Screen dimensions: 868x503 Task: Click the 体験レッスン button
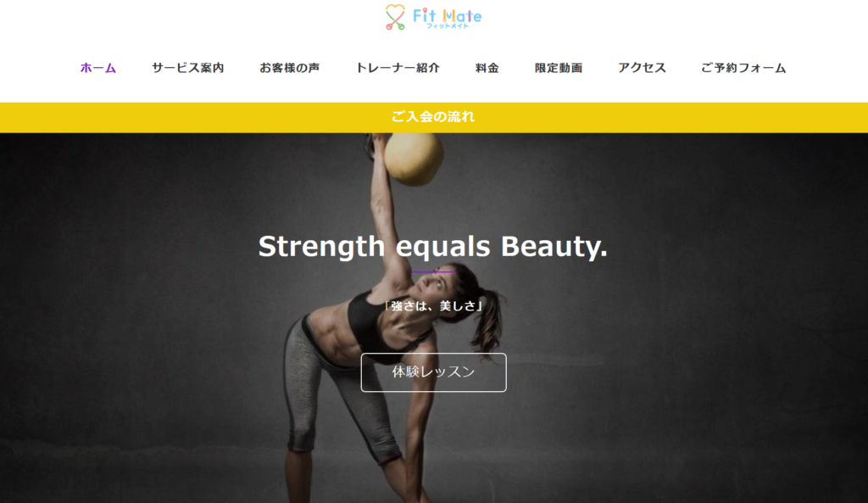click(x=433, y=372)
